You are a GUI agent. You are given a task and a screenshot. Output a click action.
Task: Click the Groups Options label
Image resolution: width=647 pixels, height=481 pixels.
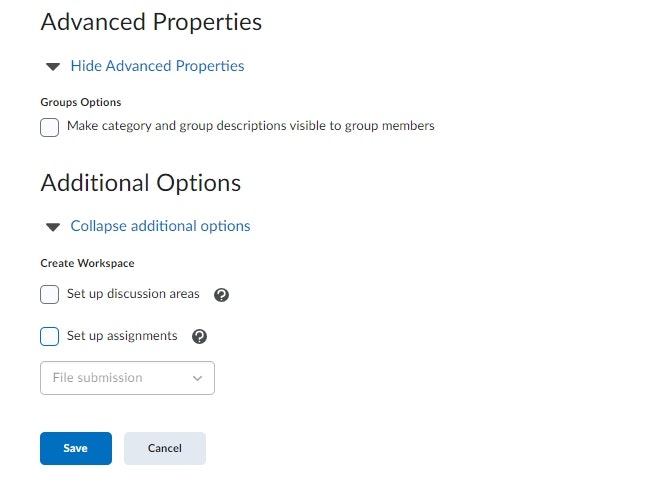(x=81, y=102)
